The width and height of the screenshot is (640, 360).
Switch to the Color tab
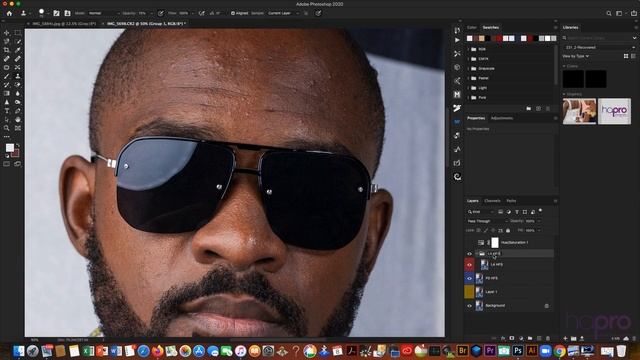(471, 27)
